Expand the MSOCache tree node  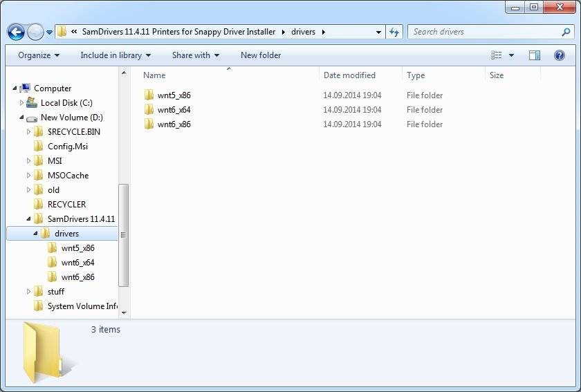pyautogui.click(x=28, y=175)
